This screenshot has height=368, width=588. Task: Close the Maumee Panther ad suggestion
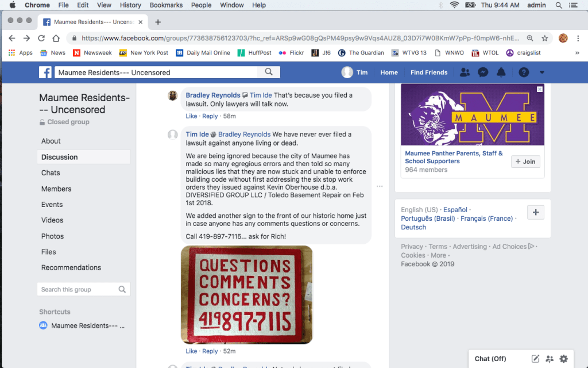pos(539,90)
